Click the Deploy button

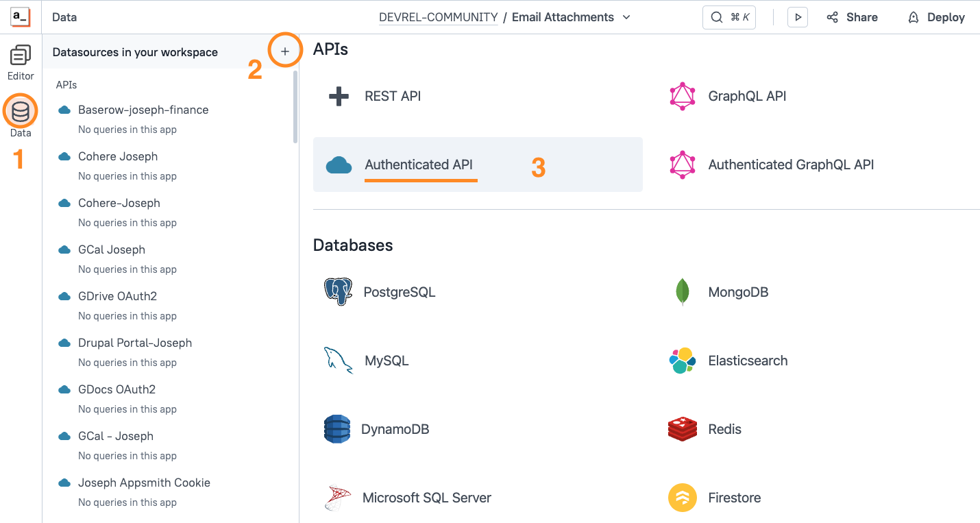point(936,17)
